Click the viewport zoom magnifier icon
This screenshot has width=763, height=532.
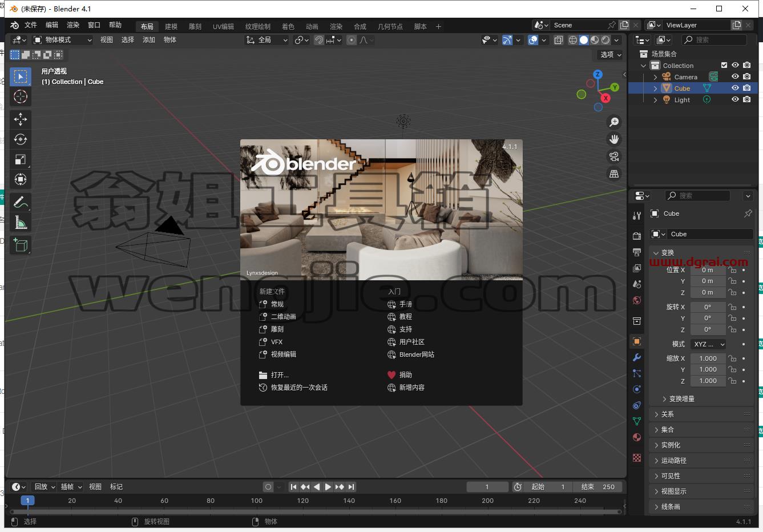[x=614, y=122]
